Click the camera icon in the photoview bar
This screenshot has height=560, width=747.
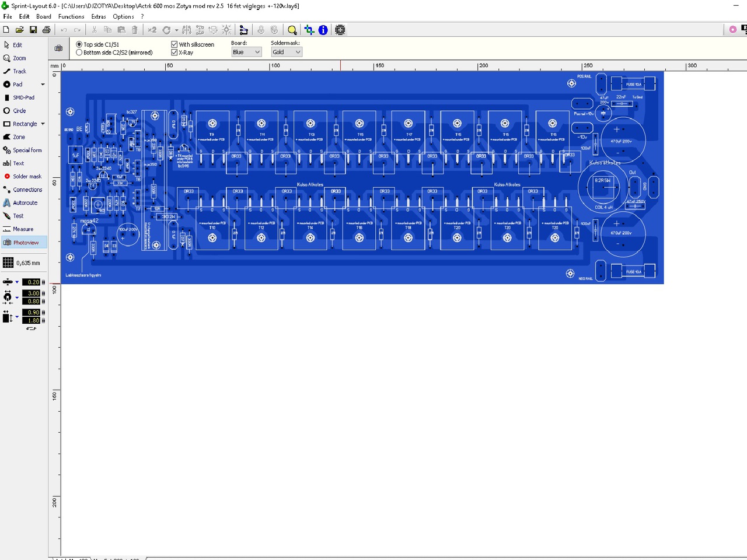point(58,48)
